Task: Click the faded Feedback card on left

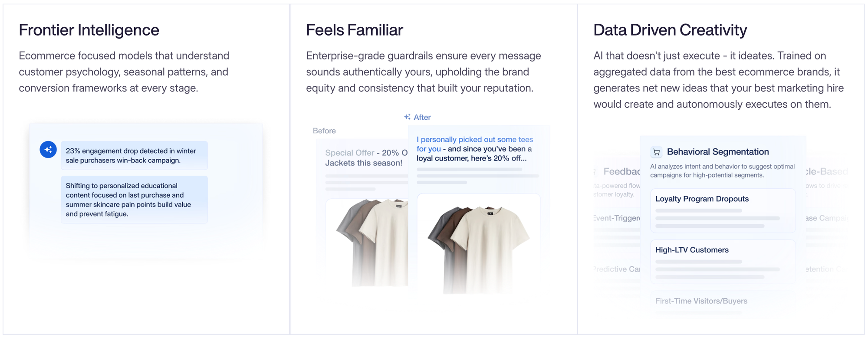Action: tap(617, 182)
